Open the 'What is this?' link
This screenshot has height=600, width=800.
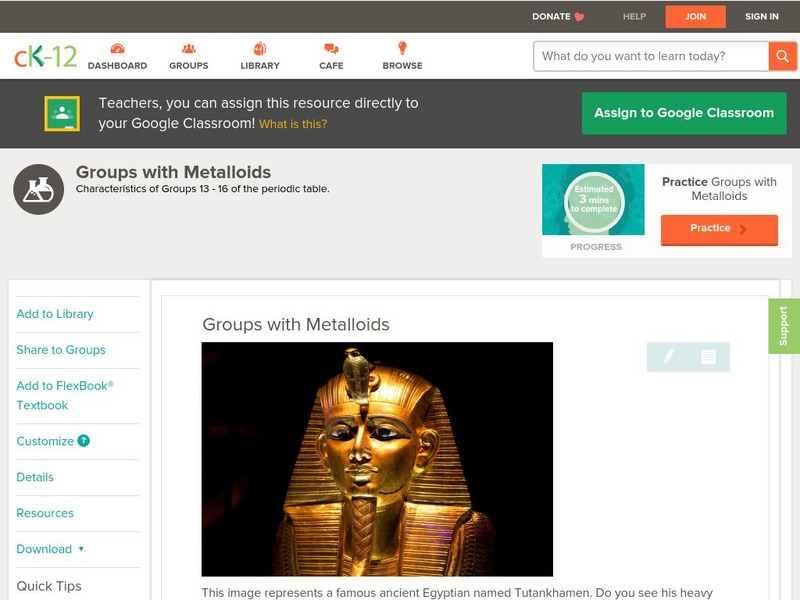click(293, 124)
